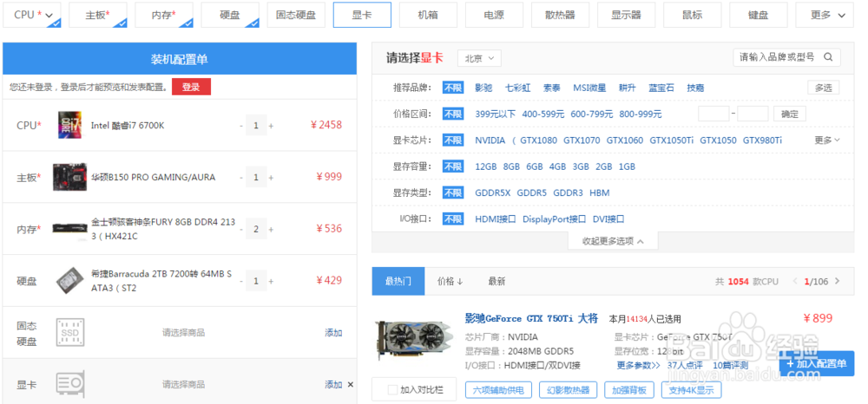
Task: Increase 硬盘 quantity with plus button
Action: 271,281
